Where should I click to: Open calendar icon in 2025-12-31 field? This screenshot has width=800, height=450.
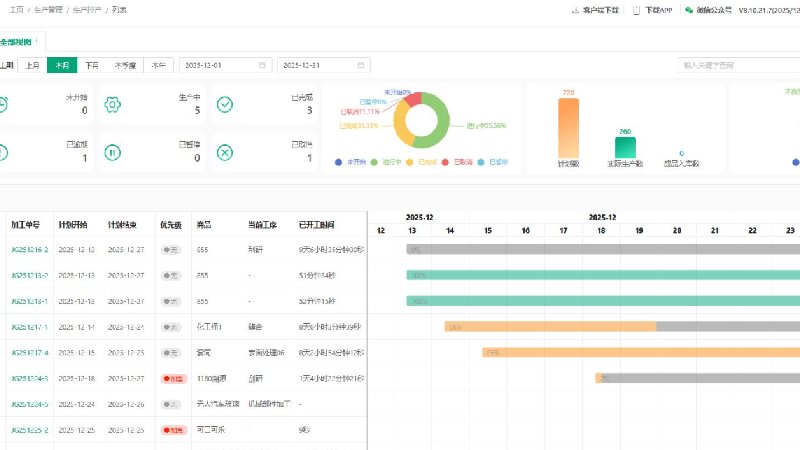click(361, 65)
